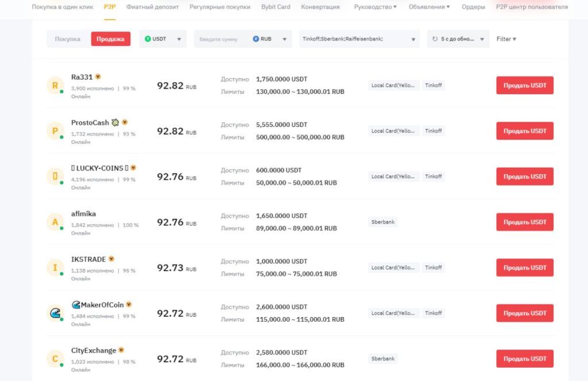Click Продать USDT for LUCKY-COINS

point(525,176)
